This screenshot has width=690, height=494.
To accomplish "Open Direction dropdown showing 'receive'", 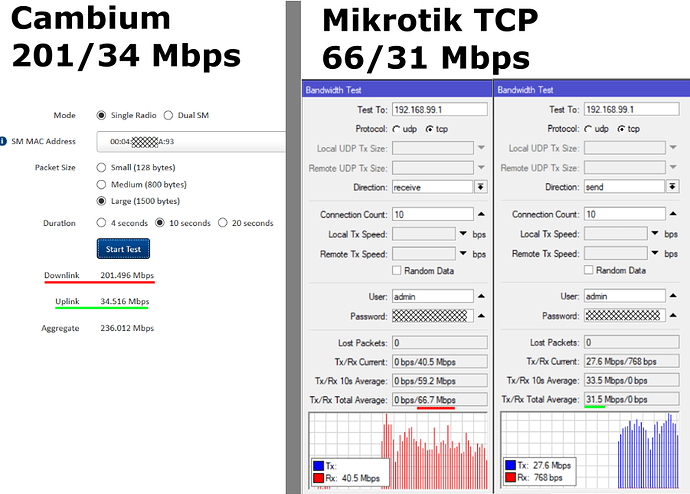I will [x=480, y=187].
